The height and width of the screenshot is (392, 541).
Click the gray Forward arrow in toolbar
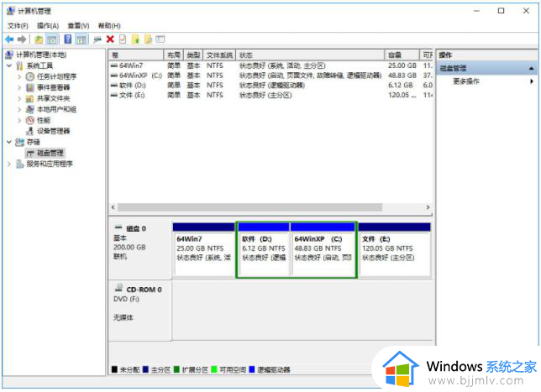(22, 39)
